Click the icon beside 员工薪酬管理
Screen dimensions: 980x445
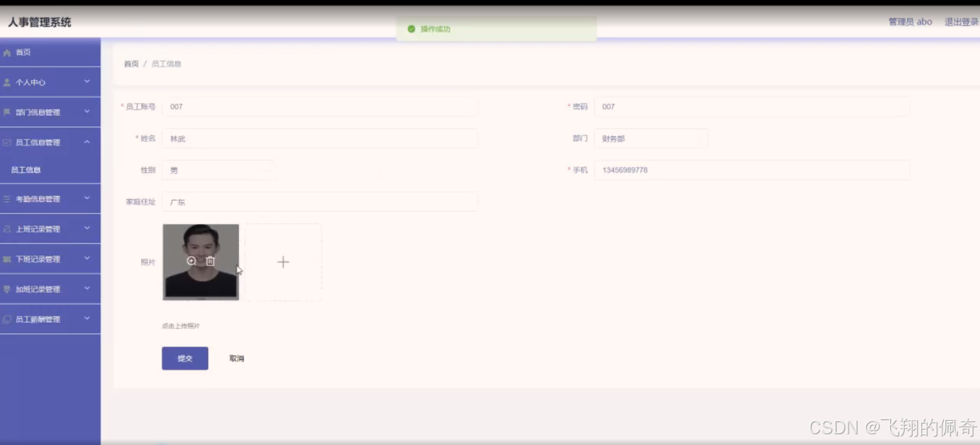click(7, 320)
